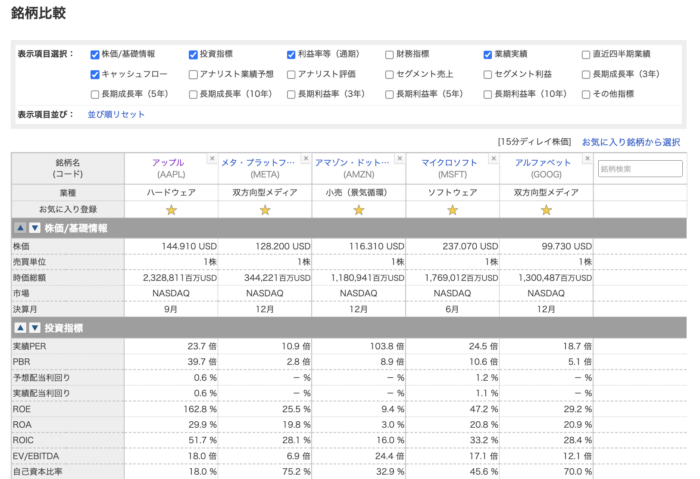Image resolution: width=700 pixels, height=479 pixels.
Task: Select Microsoft stock price 237.070 USD
Action: (x=470, y=246)
